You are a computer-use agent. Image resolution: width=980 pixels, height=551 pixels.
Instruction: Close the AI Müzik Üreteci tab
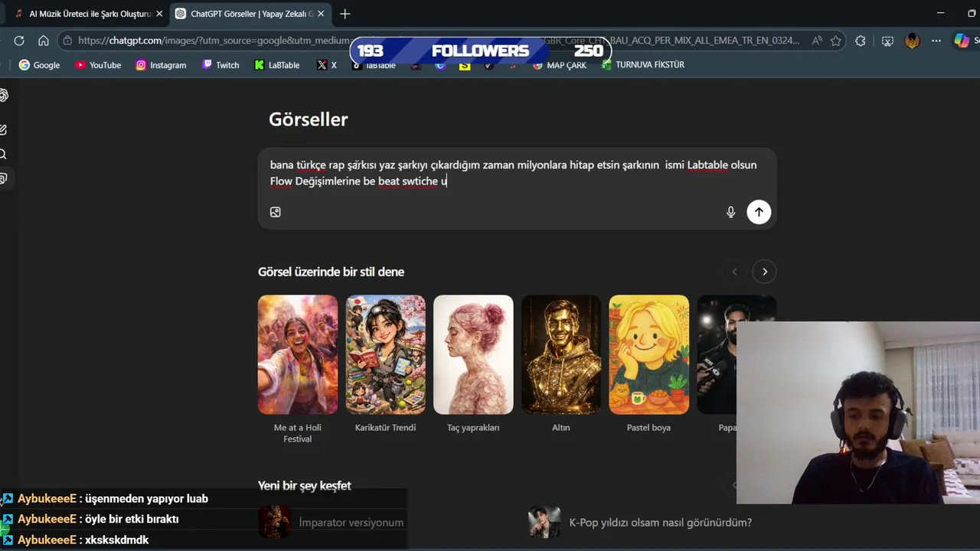tap(159, 14)
